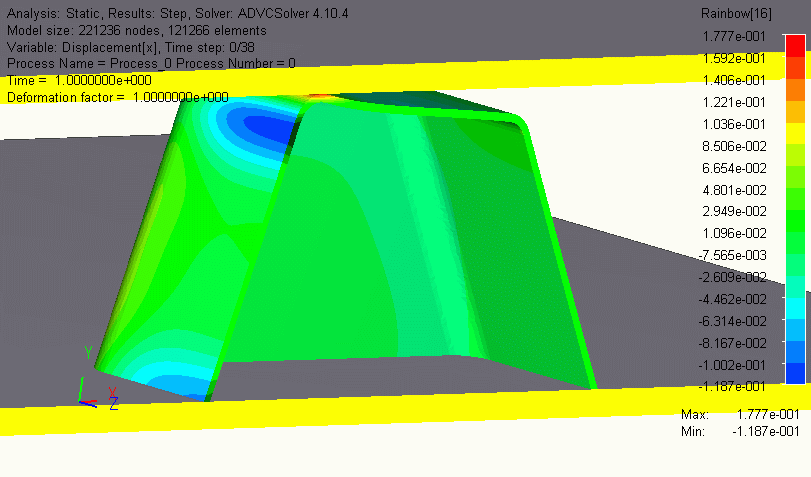Viewport: 811px width, 477px height.
Task: Select the red swatch at the legend top
Action: point(795,46)
